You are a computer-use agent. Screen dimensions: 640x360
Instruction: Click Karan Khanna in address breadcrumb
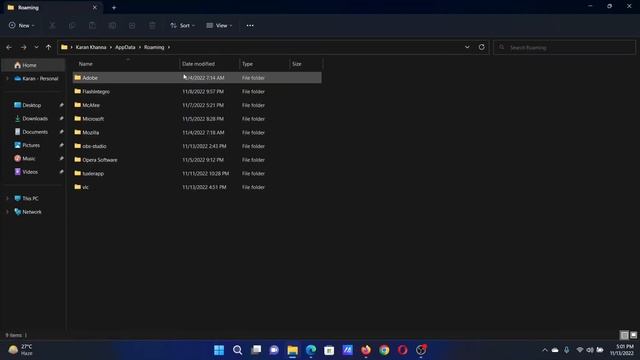91,47
